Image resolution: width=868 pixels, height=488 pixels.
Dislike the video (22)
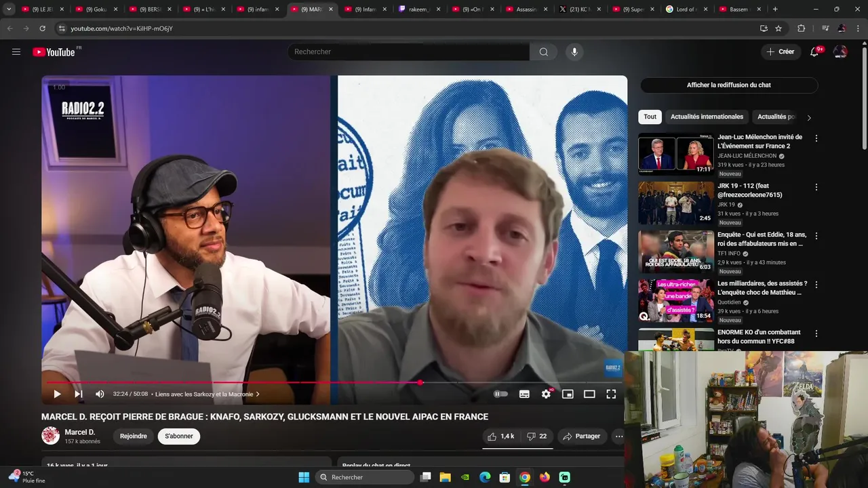coord(536,436)
